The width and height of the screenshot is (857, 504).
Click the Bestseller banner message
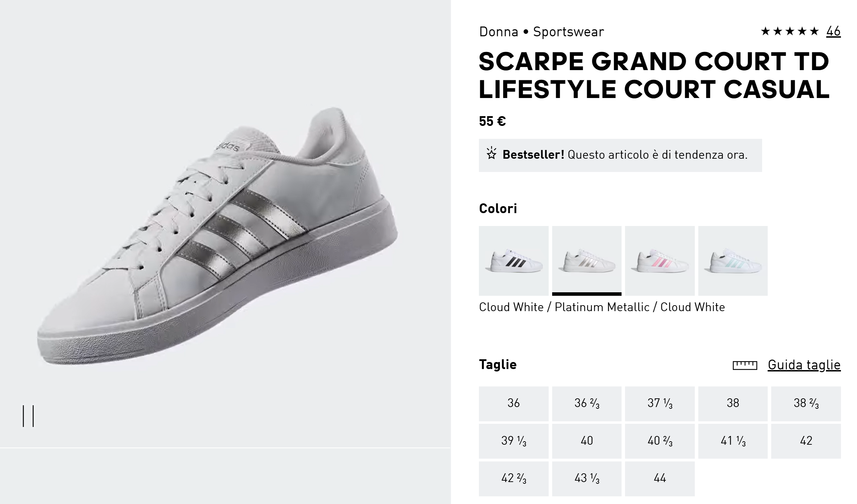pos(624,155)
